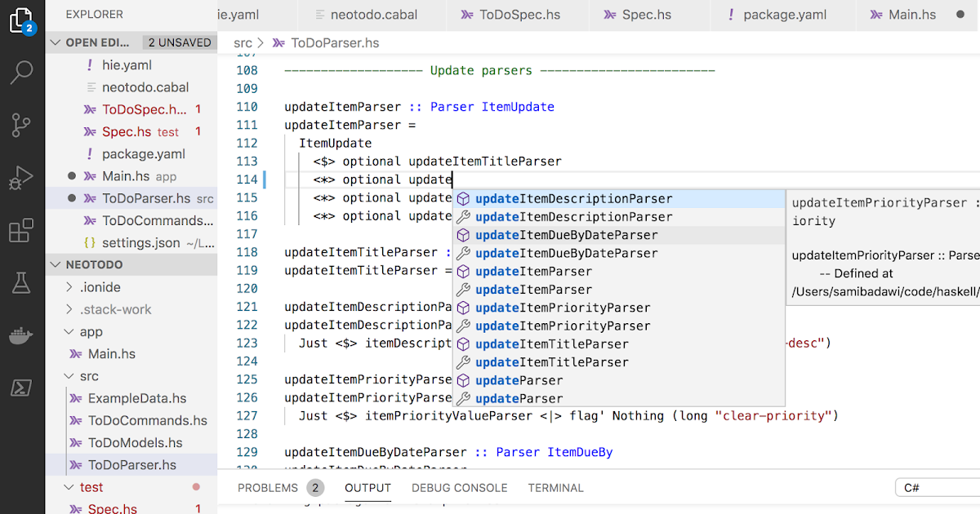
Task: Click the Docker whale icon
Action: tap(22, 335)
